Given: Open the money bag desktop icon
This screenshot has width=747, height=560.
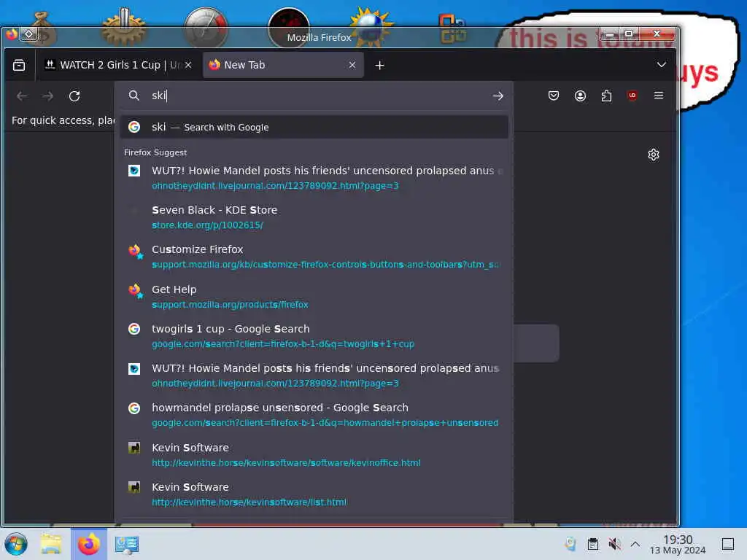Looking at the screenshot, I should pos(44,28).
